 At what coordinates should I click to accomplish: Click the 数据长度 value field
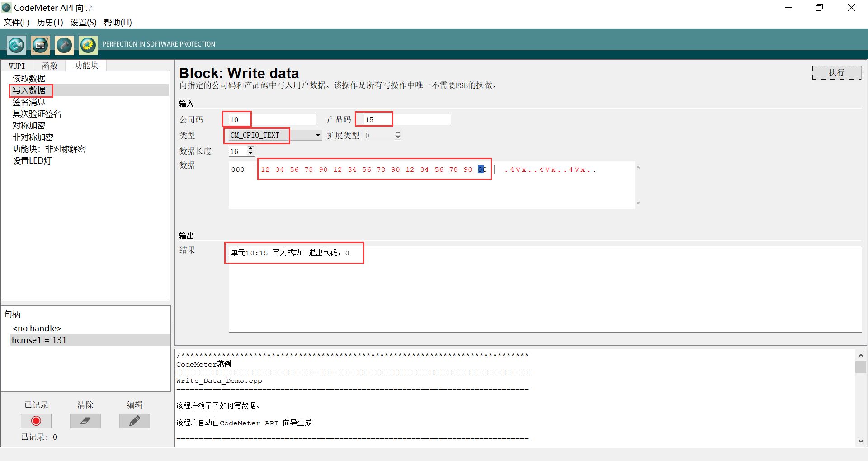coord(238,151)
